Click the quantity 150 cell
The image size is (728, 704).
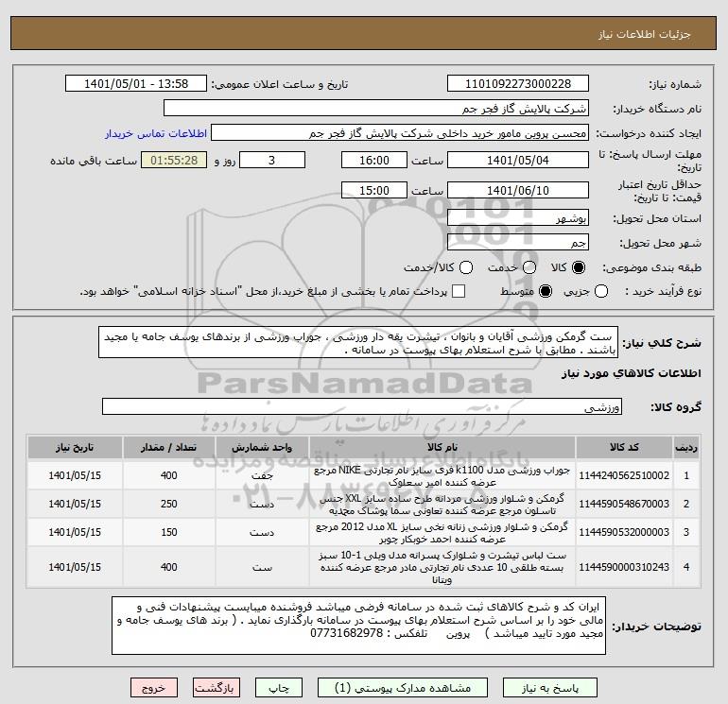pos(169,533)
